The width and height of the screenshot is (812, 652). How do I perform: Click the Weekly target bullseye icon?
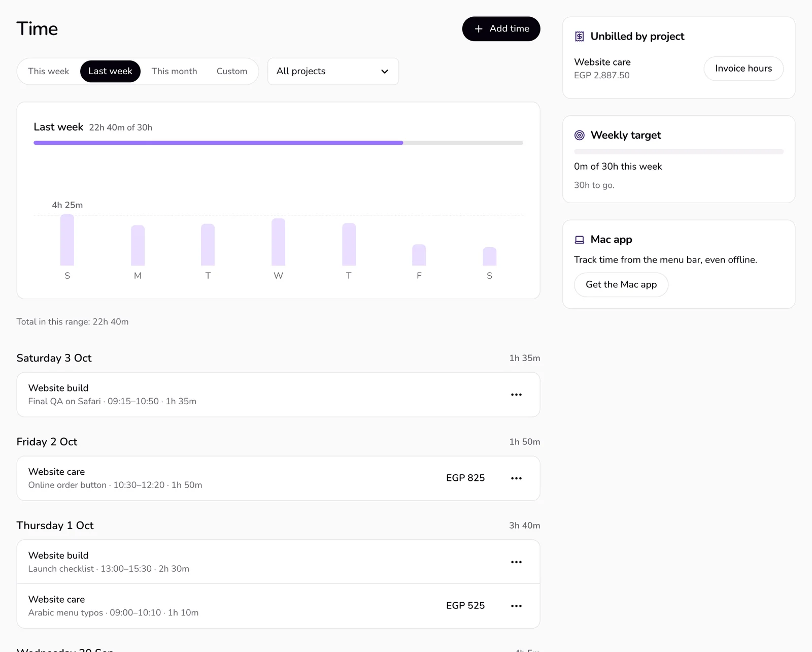(580, 135)
